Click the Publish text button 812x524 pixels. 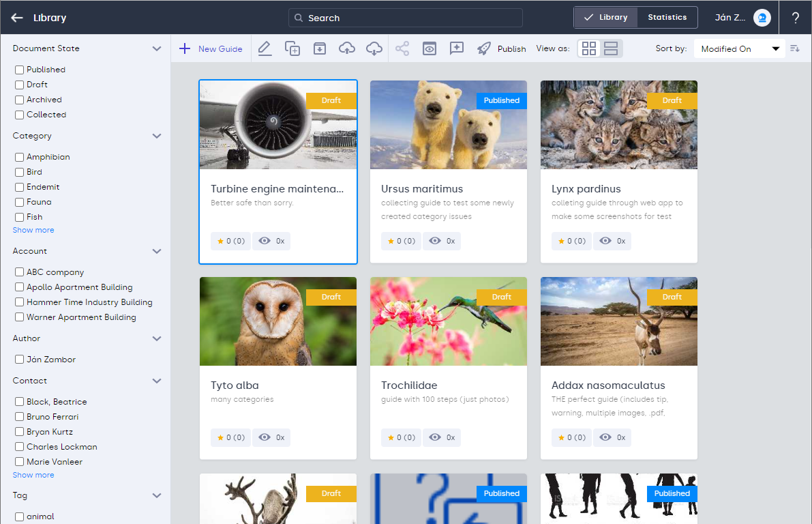click(511, 48)
